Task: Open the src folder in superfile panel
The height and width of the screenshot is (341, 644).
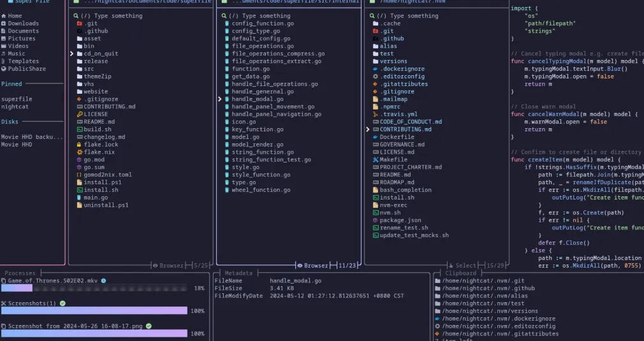Action: pos(89,69)
